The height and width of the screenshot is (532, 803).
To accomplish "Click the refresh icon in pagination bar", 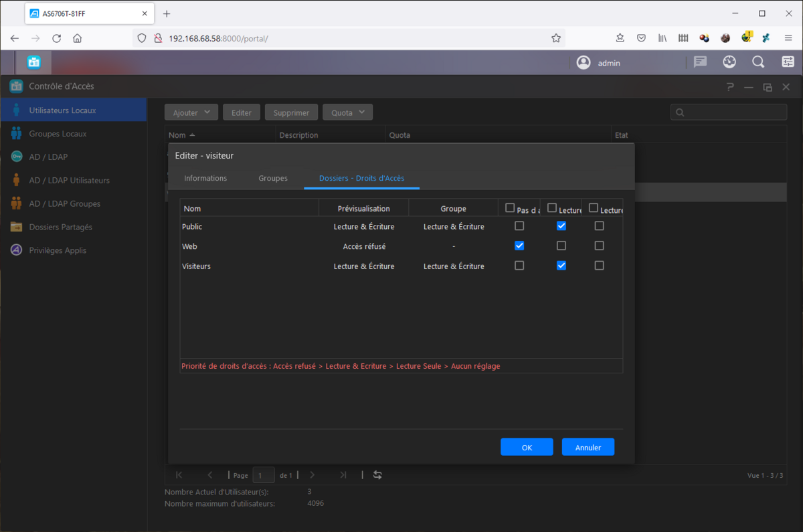I will (x=377, y=475).
